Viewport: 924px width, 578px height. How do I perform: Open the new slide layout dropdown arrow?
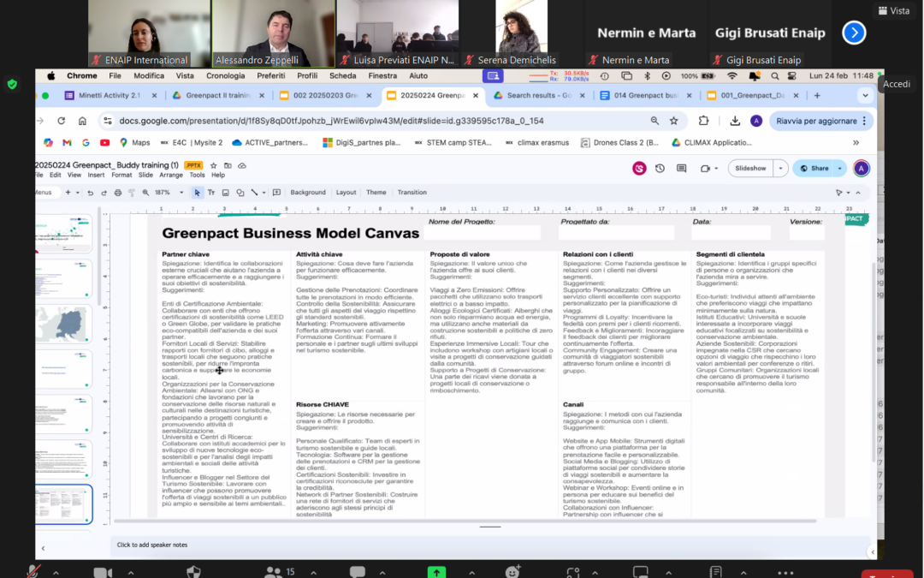point(77,193)
